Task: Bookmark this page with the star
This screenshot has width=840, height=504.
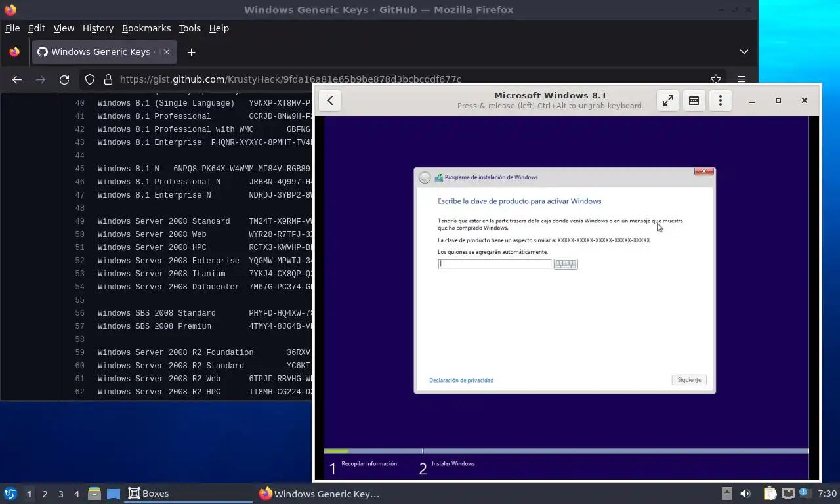Action: pos(716,79)
